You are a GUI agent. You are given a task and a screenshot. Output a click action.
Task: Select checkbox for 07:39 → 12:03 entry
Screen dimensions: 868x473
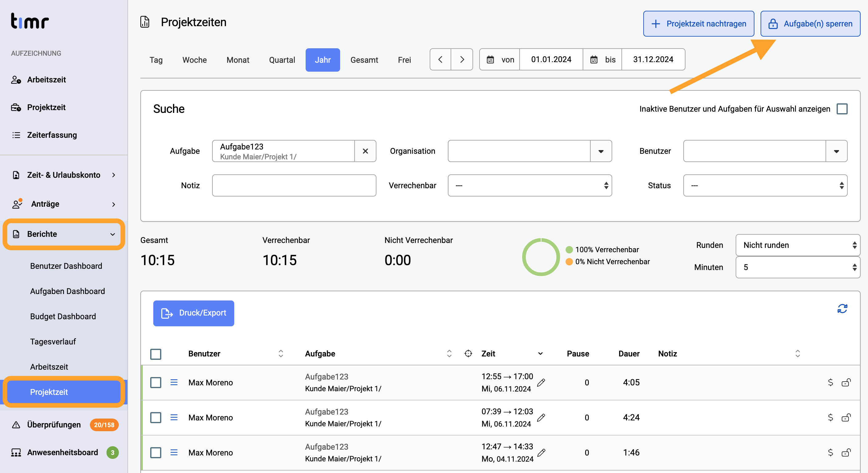(x=155, y=418)
